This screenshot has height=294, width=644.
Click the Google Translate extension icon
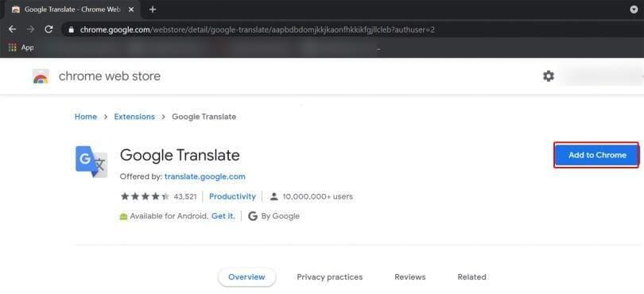(x=91, y=162)
